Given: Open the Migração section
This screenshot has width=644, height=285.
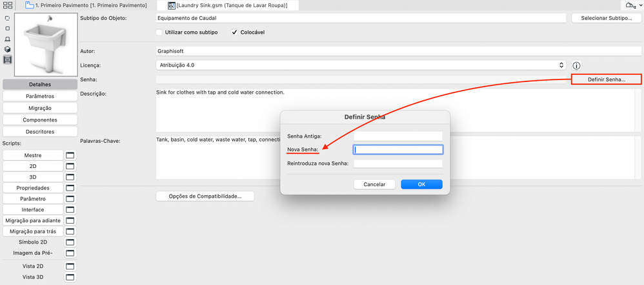Looking at the screenshot, I should [x=40, y=108].
